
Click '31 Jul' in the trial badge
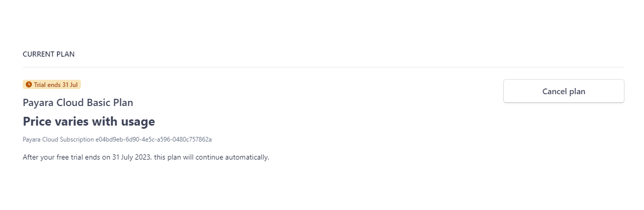click(x=70, y=84)
